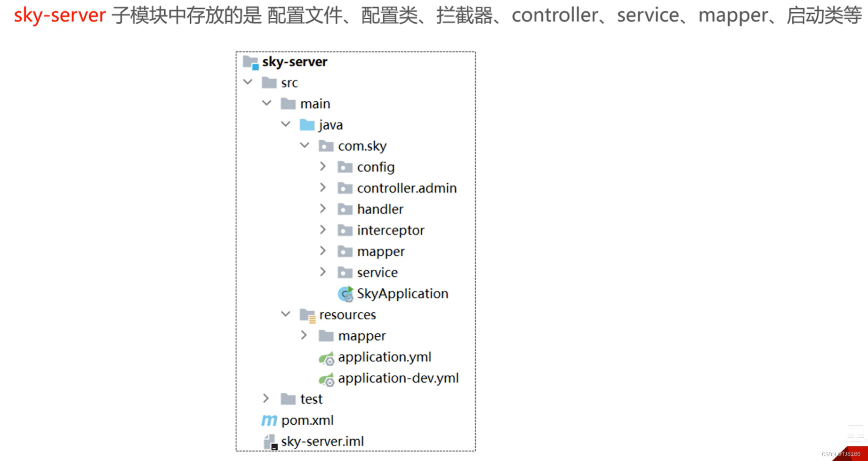Collapse the src folder
The image size is (868, 461).
[x=248, y=82]
